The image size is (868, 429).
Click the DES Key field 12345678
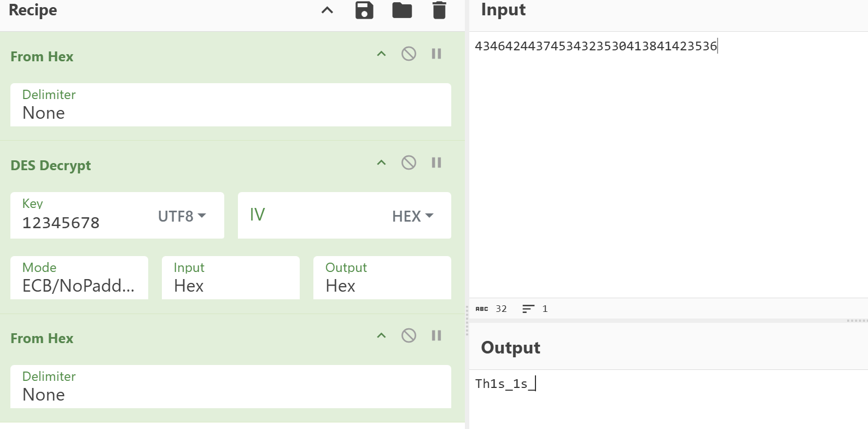point(82,222)
